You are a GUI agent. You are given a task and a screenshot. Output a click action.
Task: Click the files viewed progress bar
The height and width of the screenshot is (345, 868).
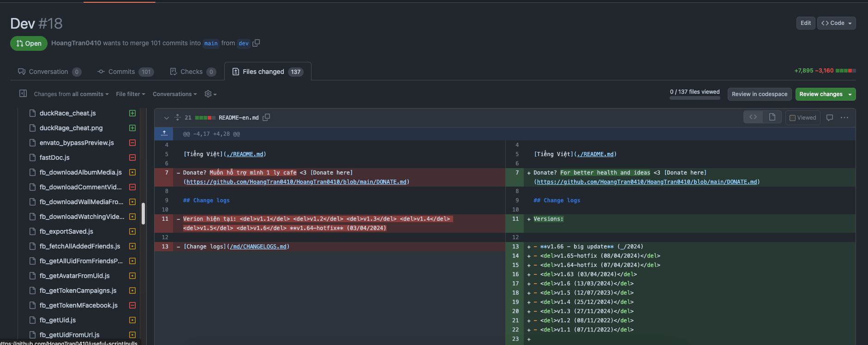pos(694,98)
